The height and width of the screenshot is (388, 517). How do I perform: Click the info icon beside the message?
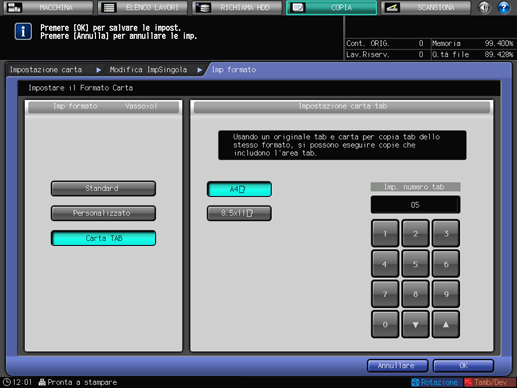click(23, 32)
